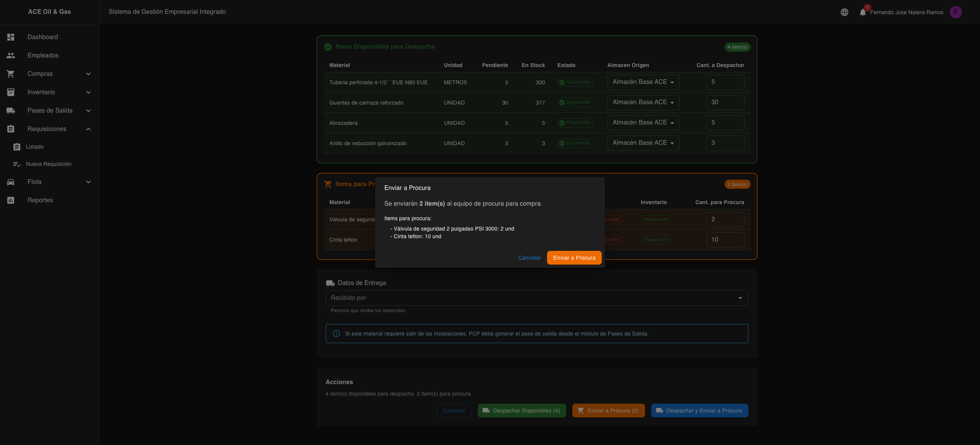Image resolution: width=980 pixels, height=445 pixels.
Task: Click Cancelar in the dialog
Action: pos(529,258)
